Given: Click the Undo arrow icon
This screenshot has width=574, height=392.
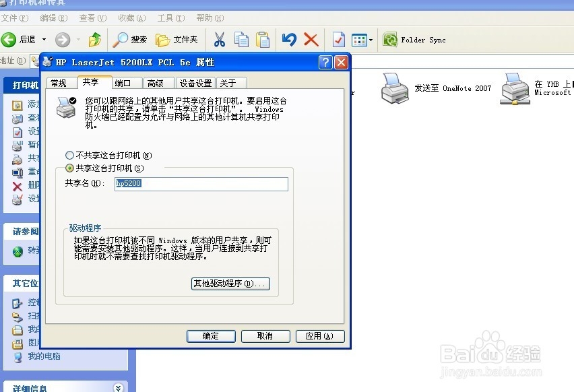Looking at the screenshot, I should [x=289, y=40].
